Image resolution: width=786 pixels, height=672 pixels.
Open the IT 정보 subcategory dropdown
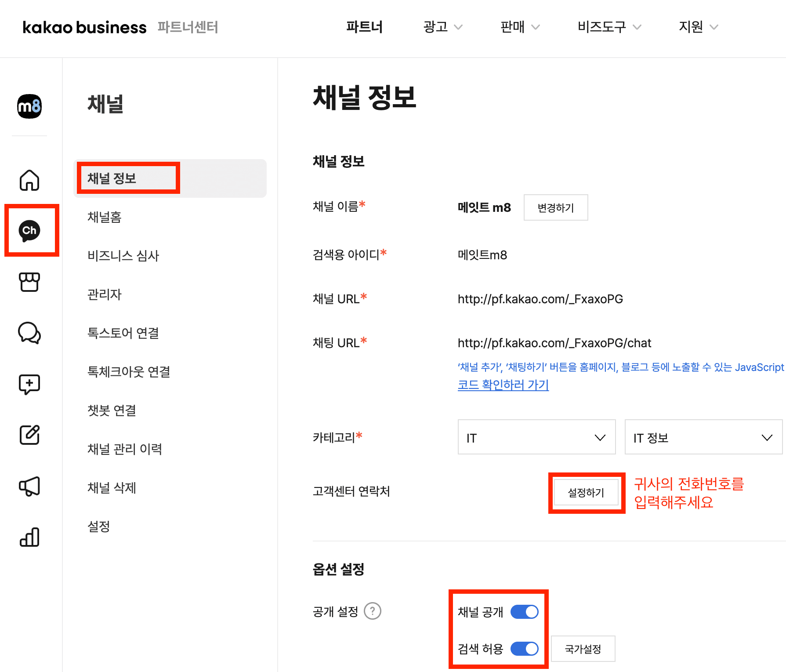coord(703,437)
